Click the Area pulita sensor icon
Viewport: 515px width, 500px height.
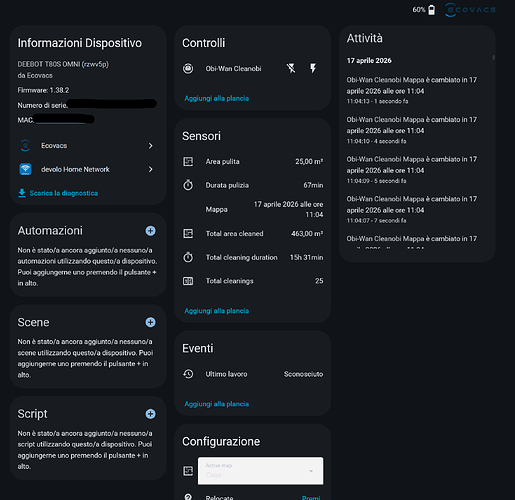pos(188,162)
